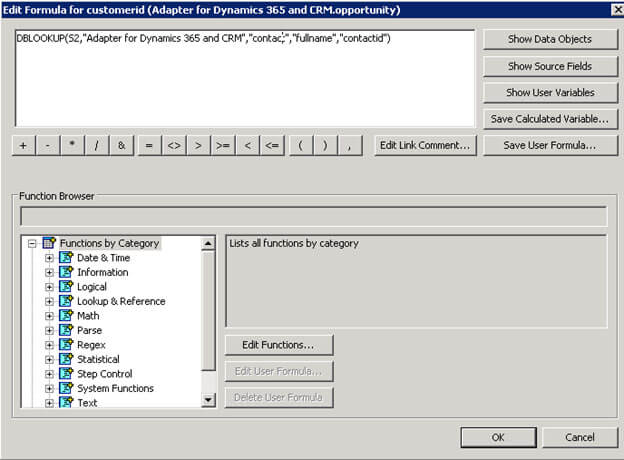
Task: Select the Regex tree label
Action: click(91, 345)
